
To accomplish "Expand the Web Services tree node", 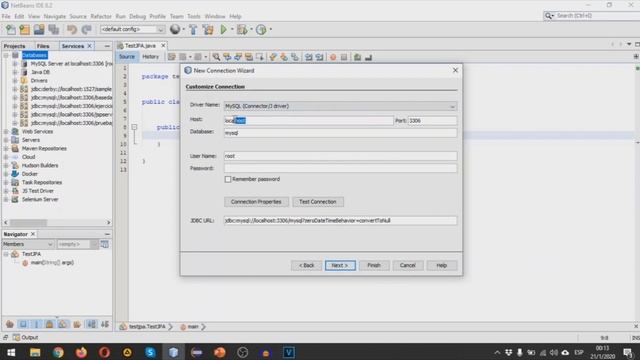I will [x=6, y=131].
